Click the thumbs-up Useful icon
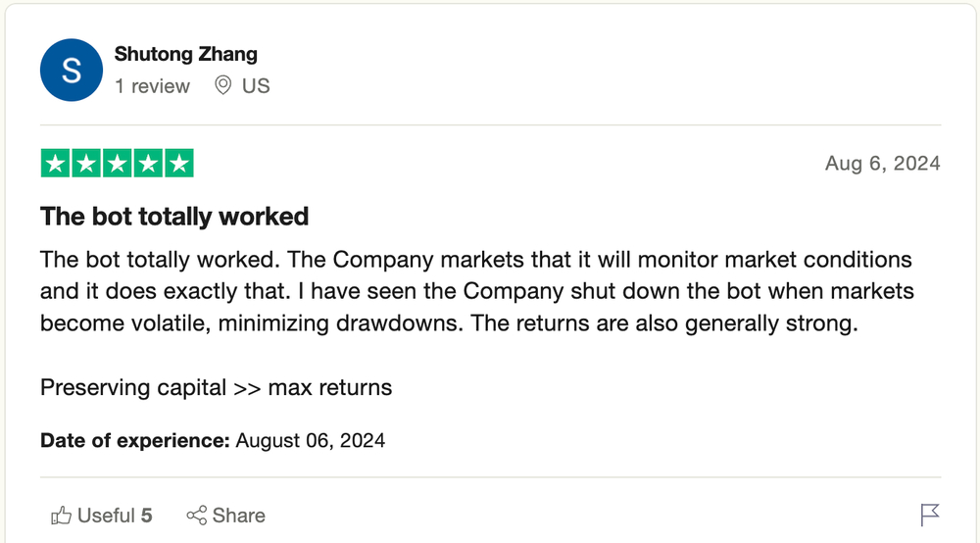The height and width of the screenshot is (543, 980). [61, 516]
